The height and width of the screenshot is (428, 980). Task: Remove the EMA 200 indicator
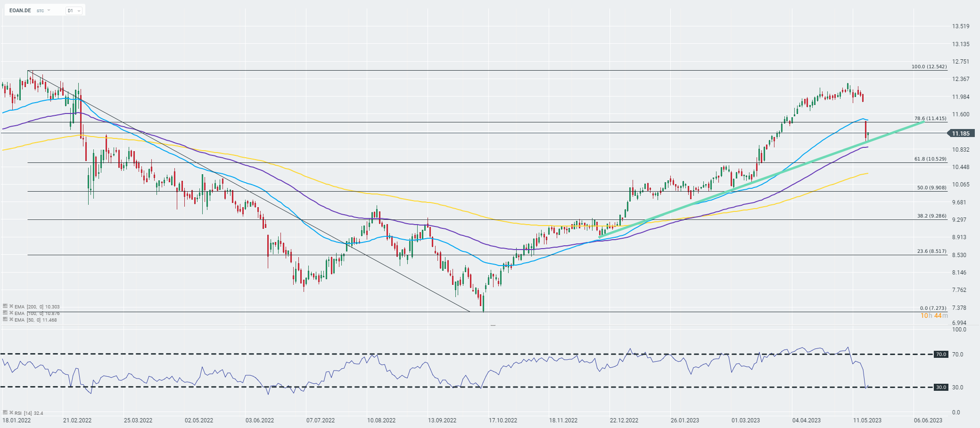[11, 306]
